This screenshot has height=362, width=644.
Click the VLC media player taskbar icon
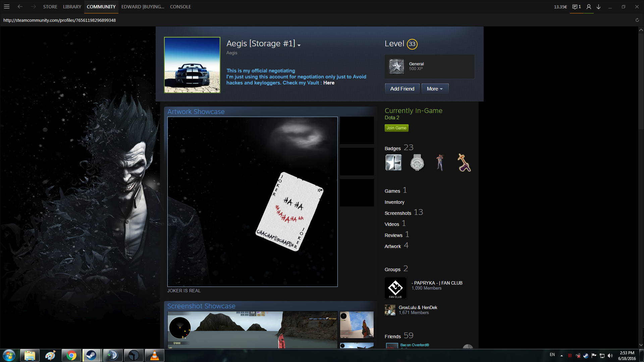click(154, 355)
